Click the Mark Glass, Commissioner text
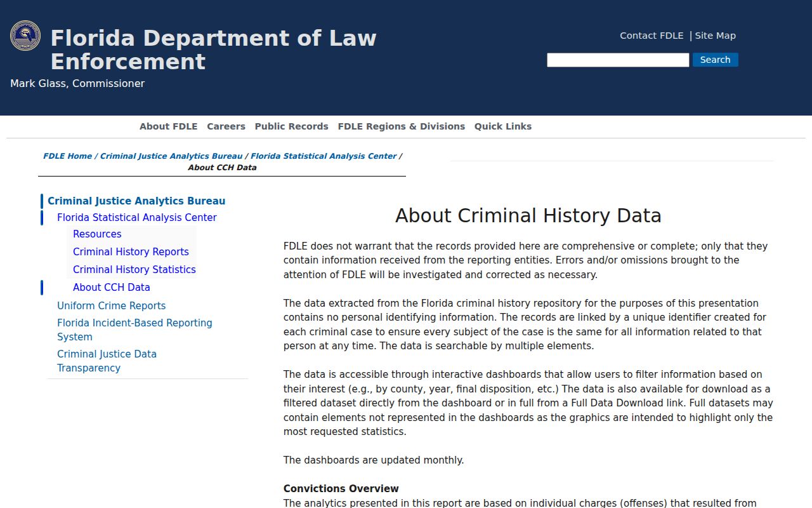This screenshot has height=508, width=812. 77,84
